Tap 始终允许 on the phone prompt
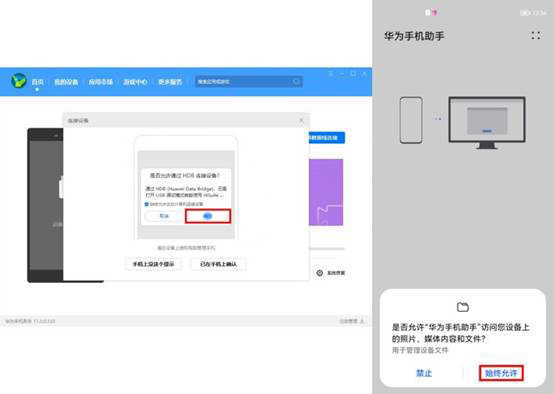This screenshot has height=394, width=554. [501, 373]
